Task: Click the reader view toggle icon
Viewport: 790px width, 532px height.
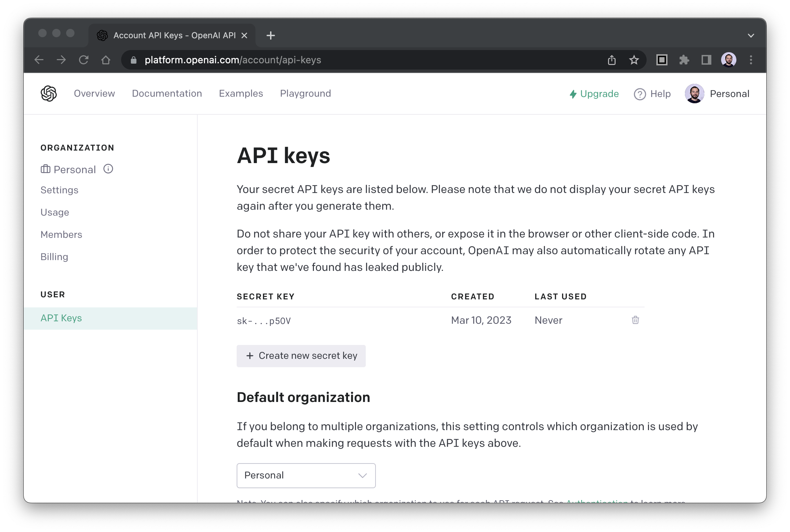Action: [x=662, y=59]
